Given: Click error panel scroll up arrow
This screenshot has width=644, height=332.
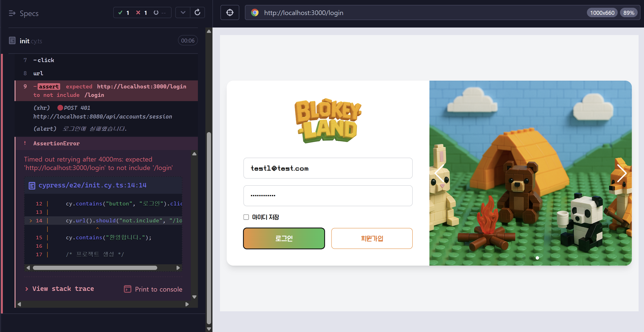Looking at the screenshot, I should click(194, 154).
